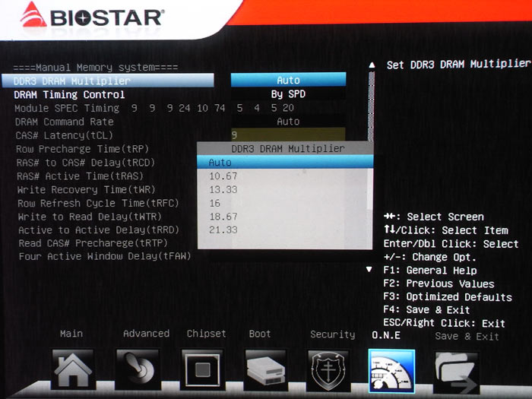This screenshot has width=532, height=399.
Task: Open the Boot drives icon
Action: (264, 371)
